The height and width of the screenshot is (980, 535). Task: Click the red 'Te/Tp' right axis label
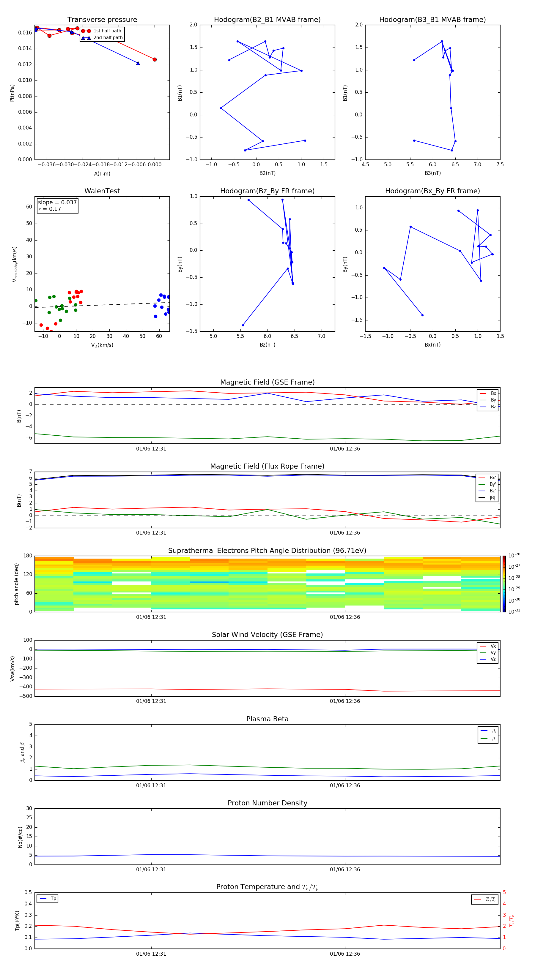coord(512,921)
